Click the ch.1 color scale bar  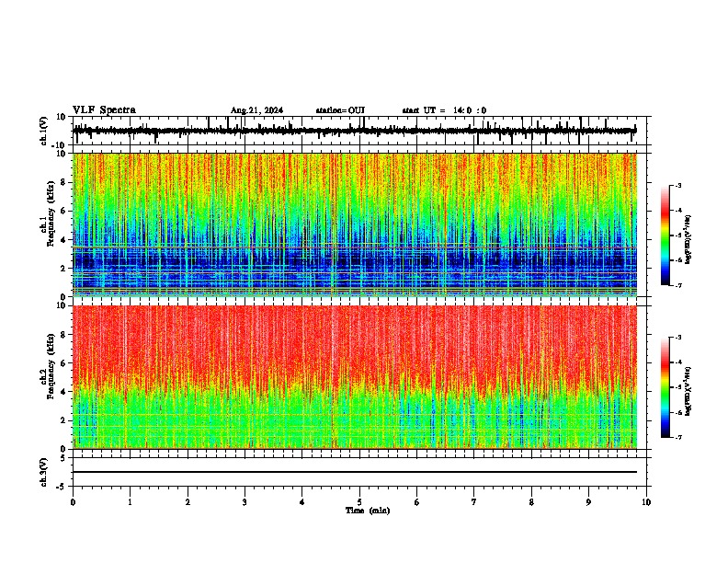[665, 236]
